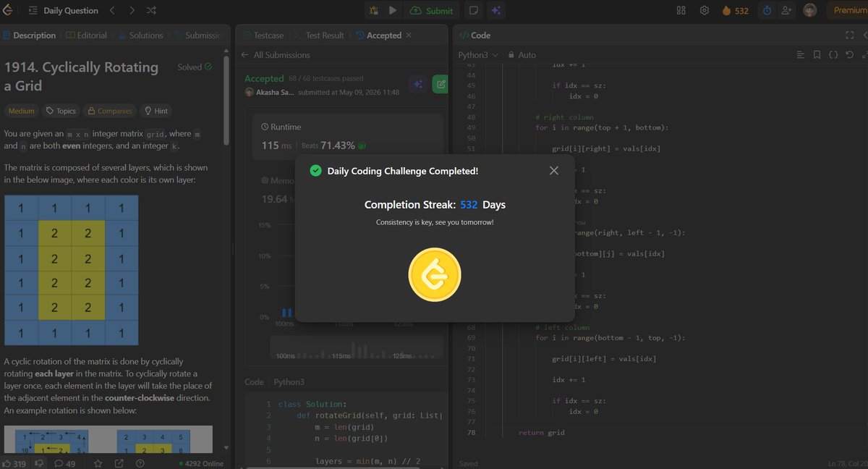
Task: Click the format code lines icon
Action: [800, 55]
